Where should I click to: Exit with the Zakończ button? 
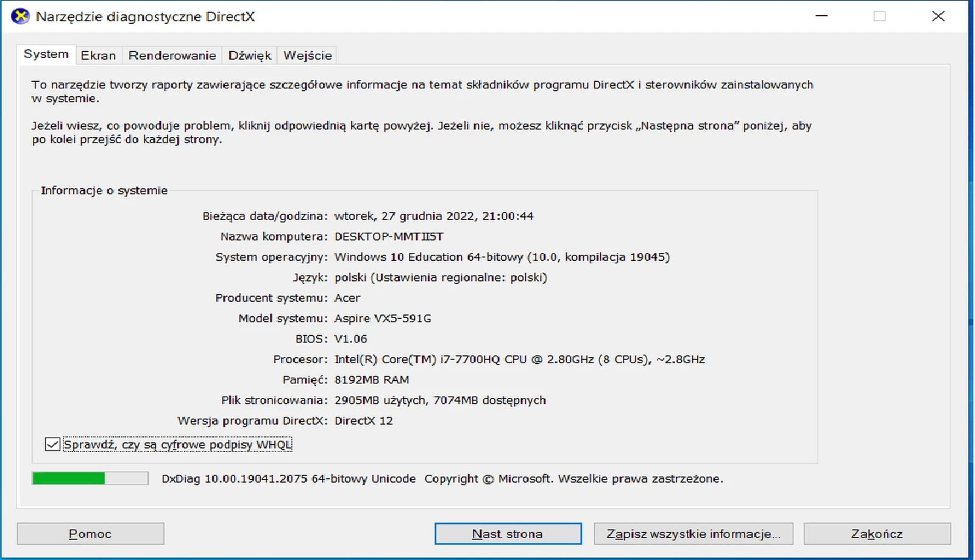coord(877,534)
